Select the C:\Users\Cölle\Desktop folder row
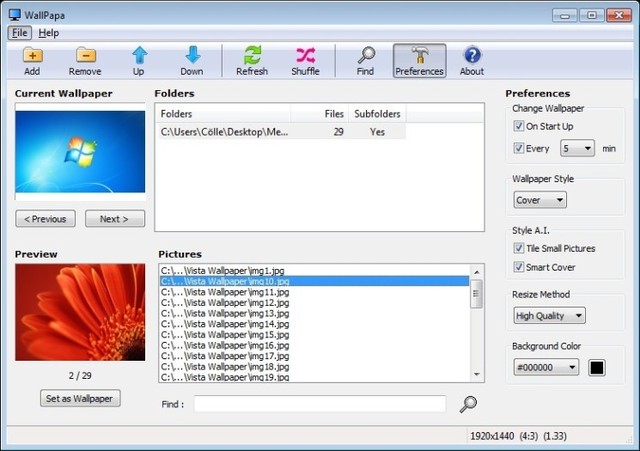The height and width of the screenshot is (451, 640). click(x=282, y=132)
